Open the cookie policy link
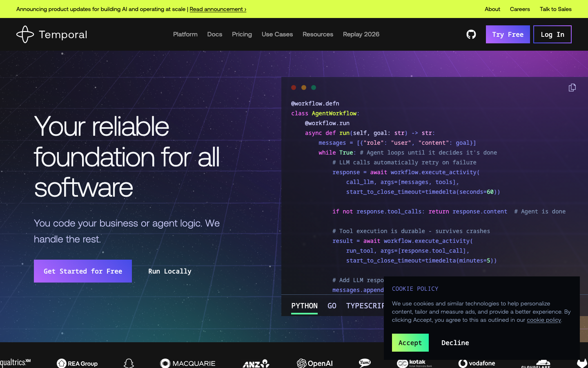588x368 pixels. pos(544,320)
